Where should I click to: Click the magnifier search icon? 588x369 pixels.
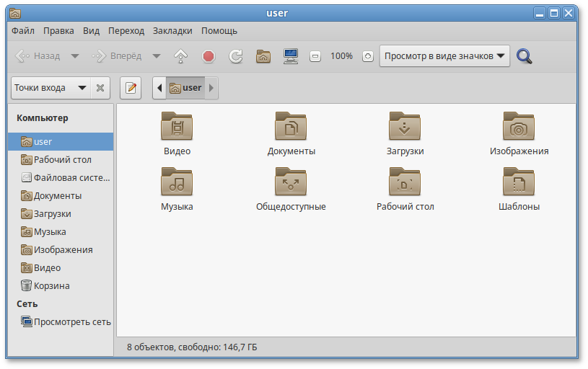pos(525,56)
